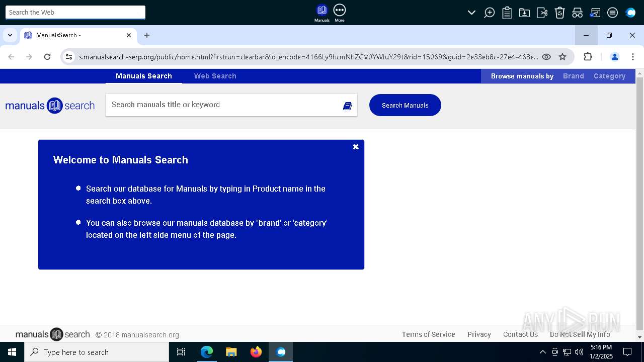Bookmark this page with the star
The image size is (644, 362).
coord(562,57)
